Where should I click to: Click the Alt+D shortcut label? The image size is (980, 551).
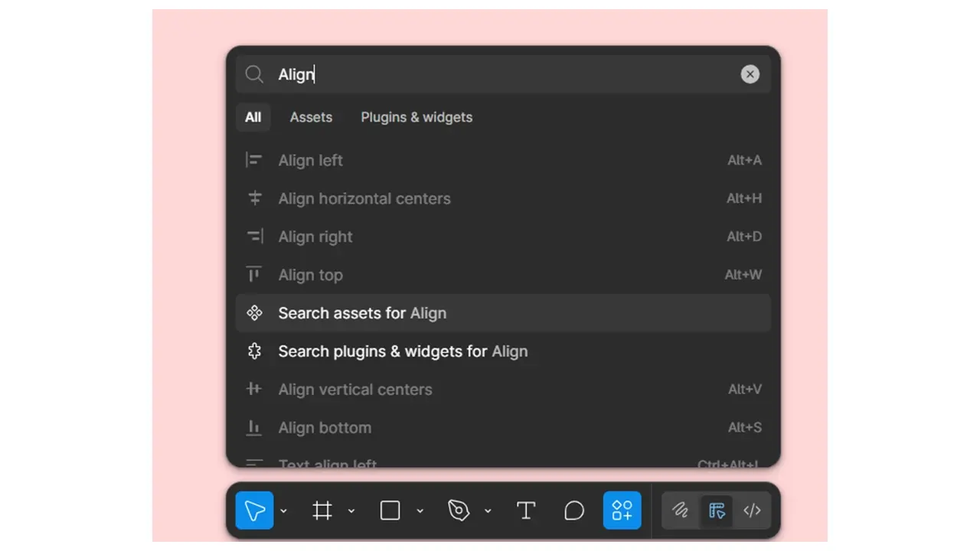pos(745,236)
